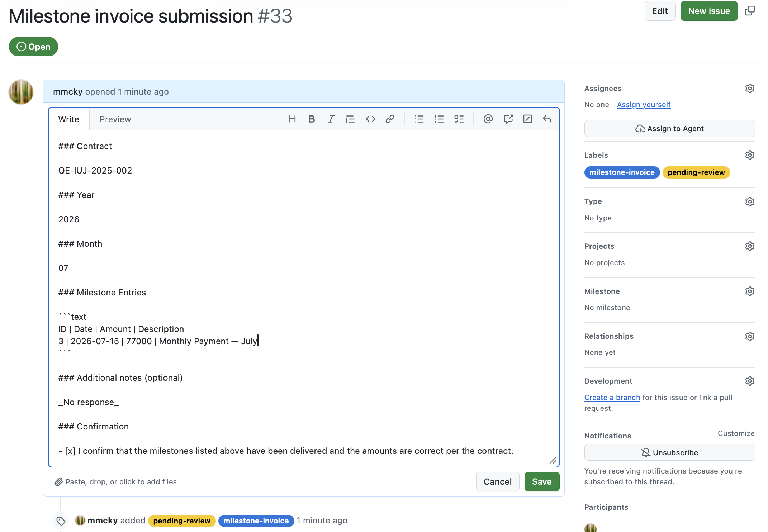Click the milestone-invoice label in the timeline

(256, 521)
